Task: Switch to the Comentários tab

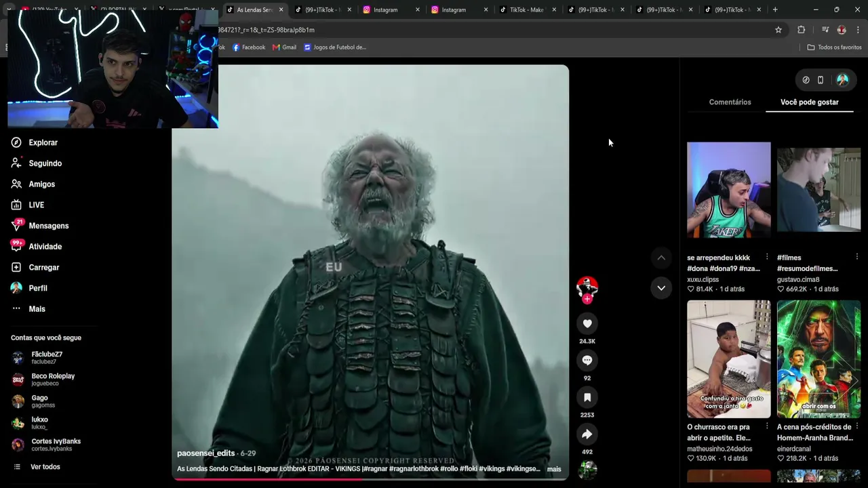Action: pos(730,102)
